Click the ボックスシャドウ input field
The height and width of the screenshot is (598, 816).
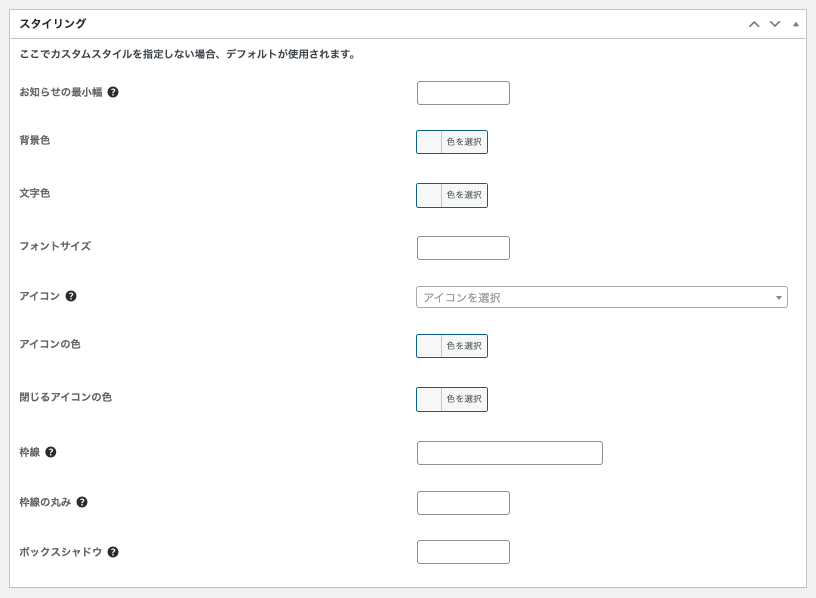click(463, 552)
